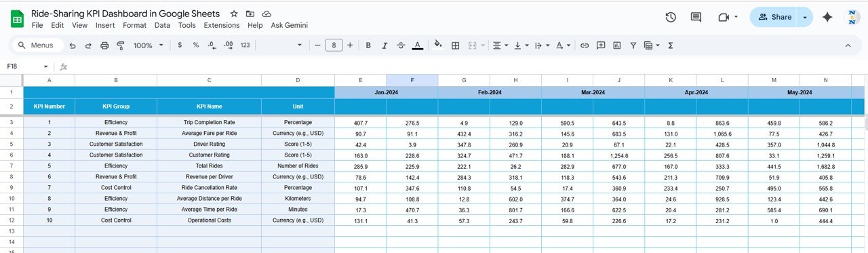Decrease decimal places
The width and height of the screenshot is (868, 253).
(x=212, y=45)
